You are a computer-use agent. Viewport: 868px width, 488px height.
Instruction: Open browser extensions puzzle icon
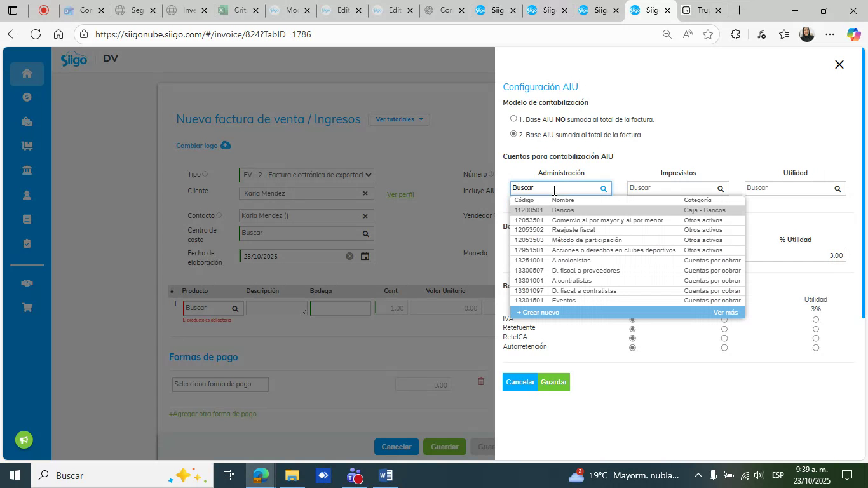tap(735, 34)
